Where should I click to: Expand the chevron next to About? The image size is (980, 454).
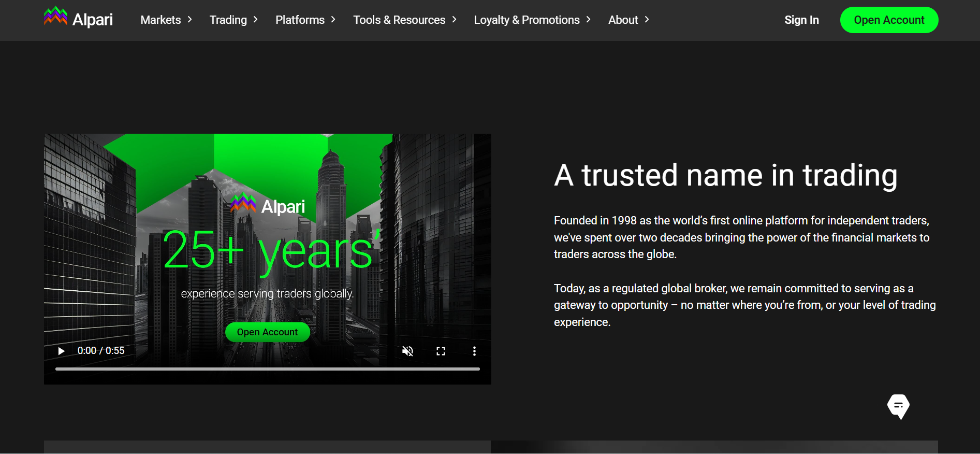[647, 20]
